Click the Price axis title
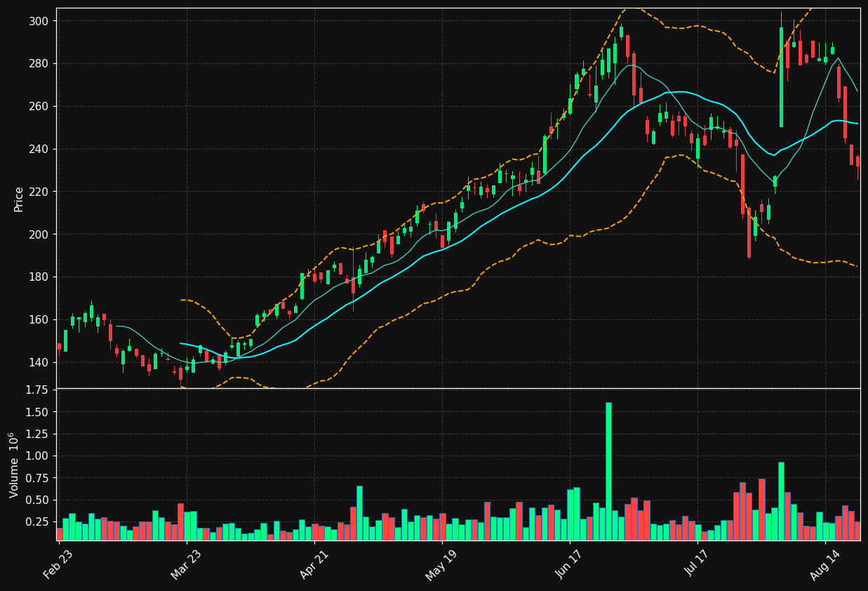This screenshot has width=868, height=591. (19, 199)
